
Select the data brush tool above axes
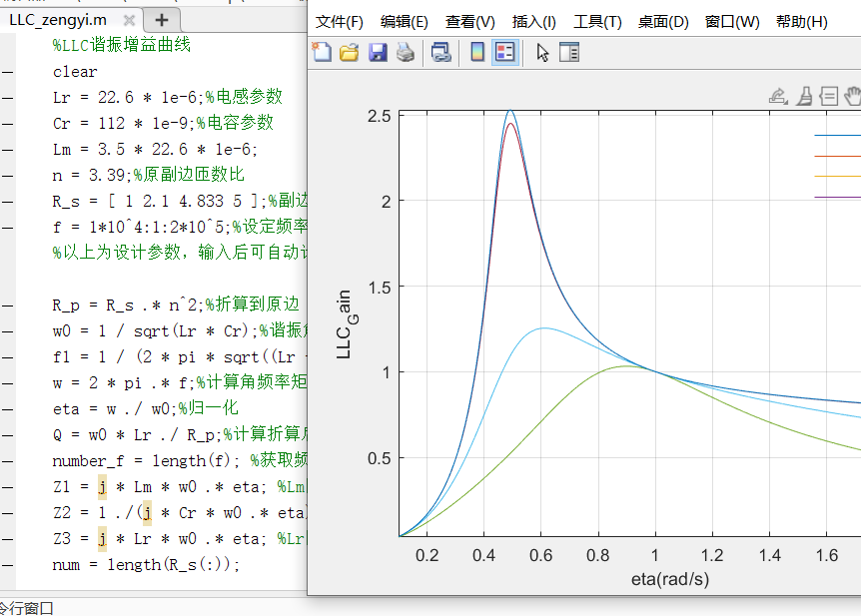coord(803,96)
